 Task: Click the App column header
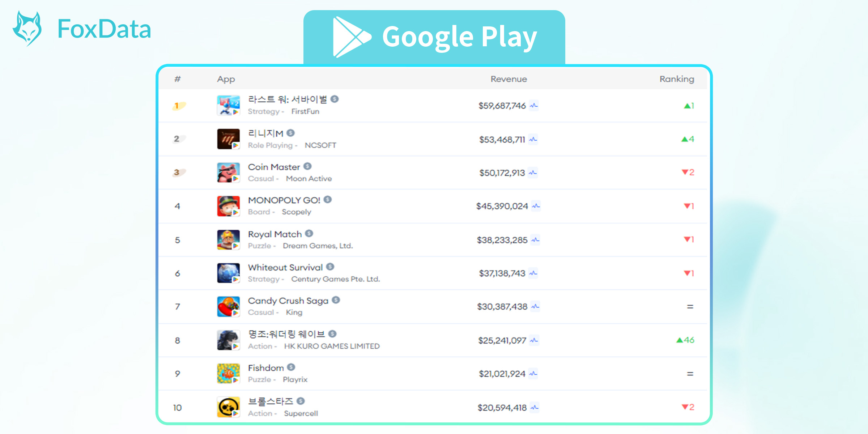pyautogui.click(x=226, y=79)
